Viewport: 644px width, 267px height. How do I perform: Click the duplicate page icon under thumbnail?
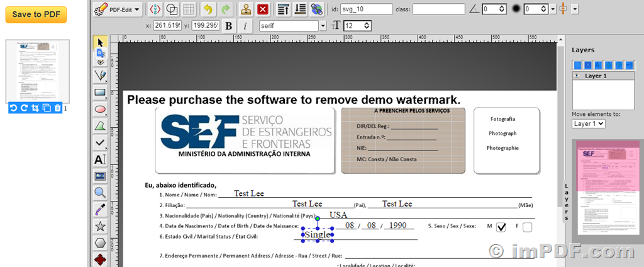pos(47,108)
